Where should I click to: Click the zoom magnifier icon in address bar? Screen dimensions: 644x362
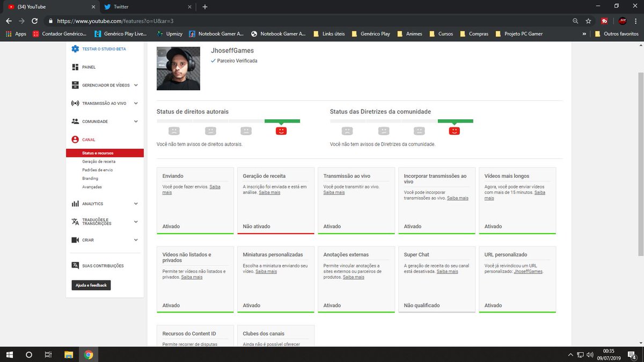coord(575,21)
